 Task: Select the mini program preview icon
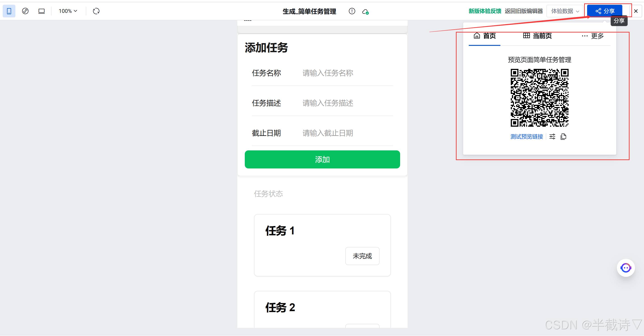[x=25, y=11]
